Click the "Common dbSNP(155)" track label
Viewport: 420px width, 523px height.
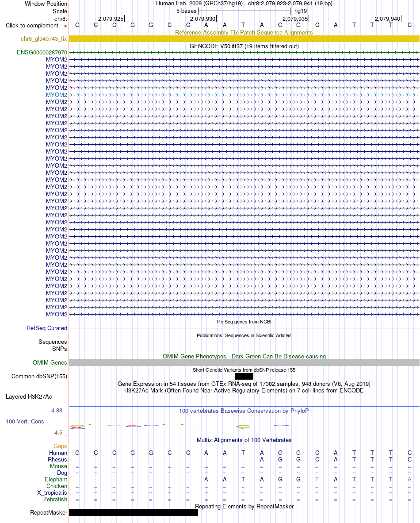tap(39, 376)
